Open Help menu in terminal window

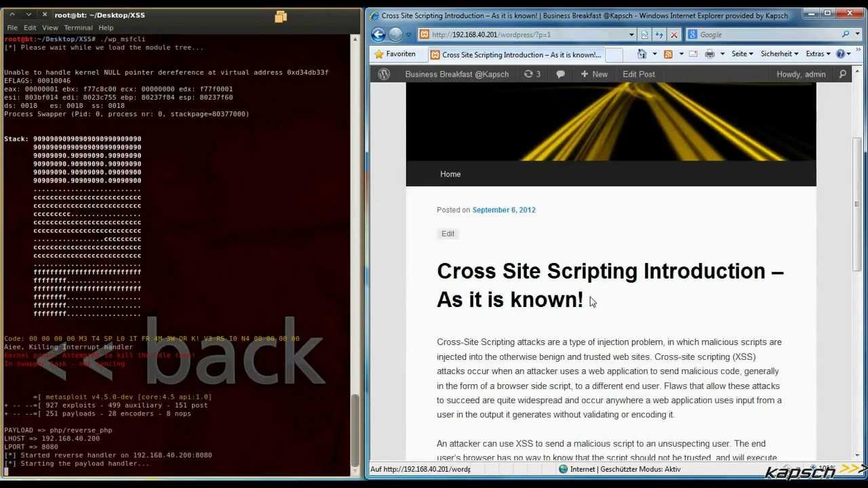(106, 28)
